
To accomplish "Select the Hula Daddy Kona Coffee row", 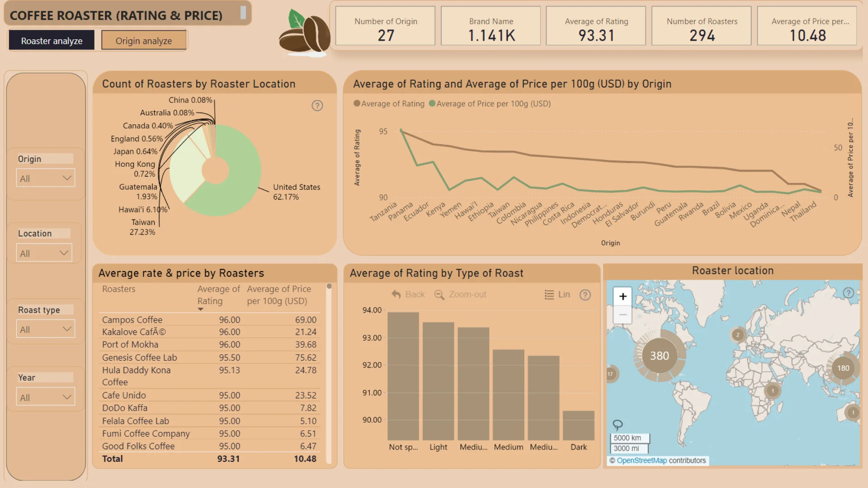I will click(209, 376).
